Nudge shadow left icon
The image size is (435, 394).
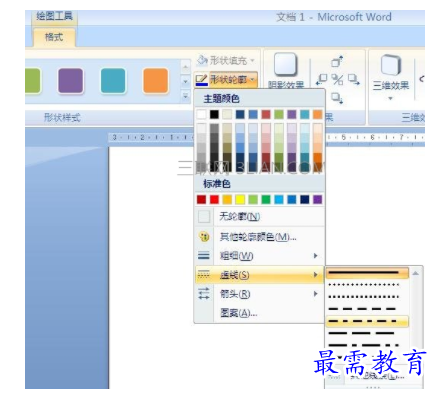tap(321, 80)
